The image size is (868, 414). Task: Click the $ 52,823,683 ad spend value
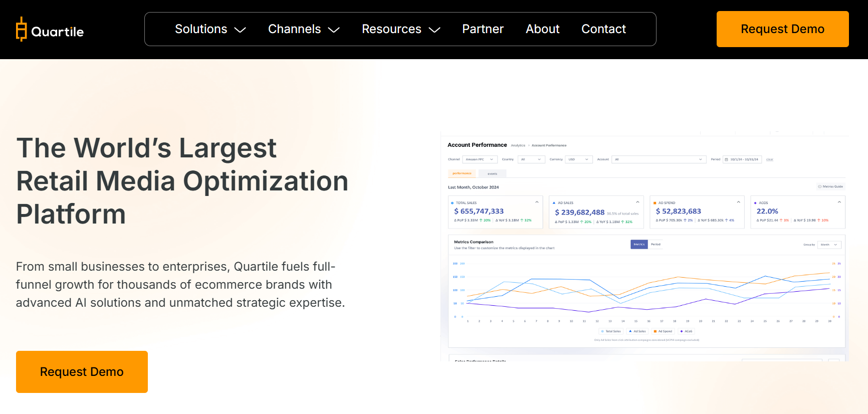pos(679,211)
